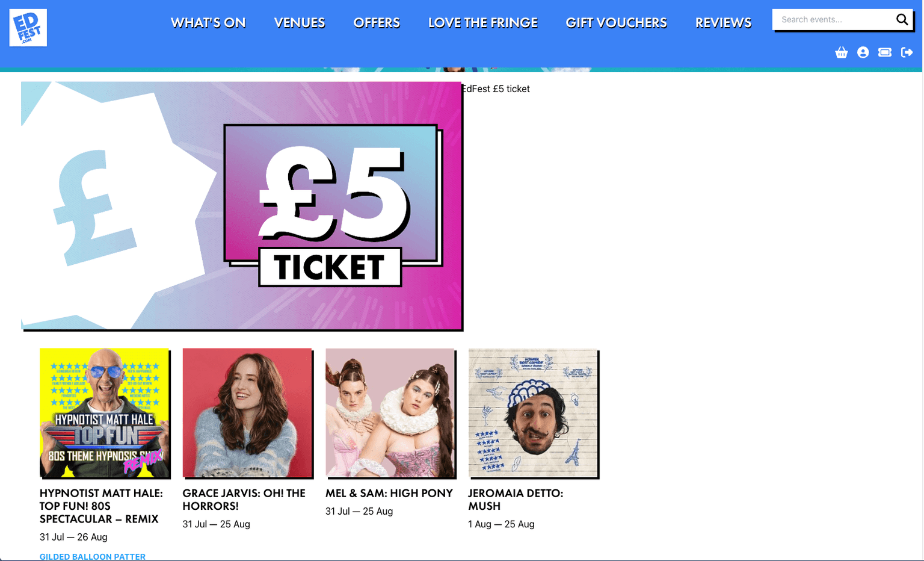Screen dimensions: 924x561
Task: Click the EdFest logo in the header
Action: [28, 28]
